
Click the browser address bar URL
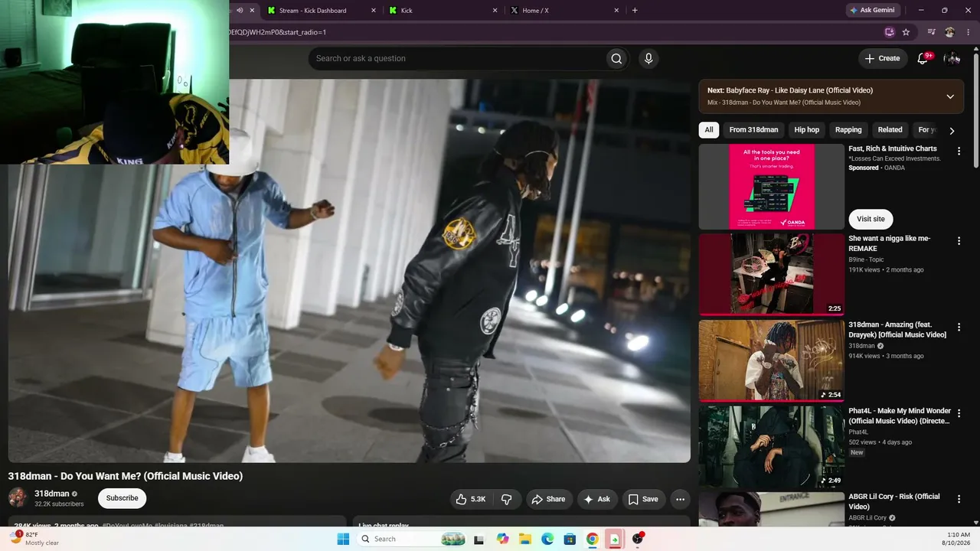277,32
